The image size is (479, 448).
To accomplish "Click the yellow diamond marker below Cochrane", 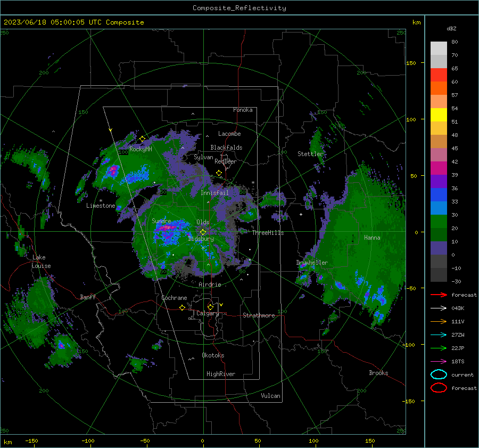I will (182, 307).
